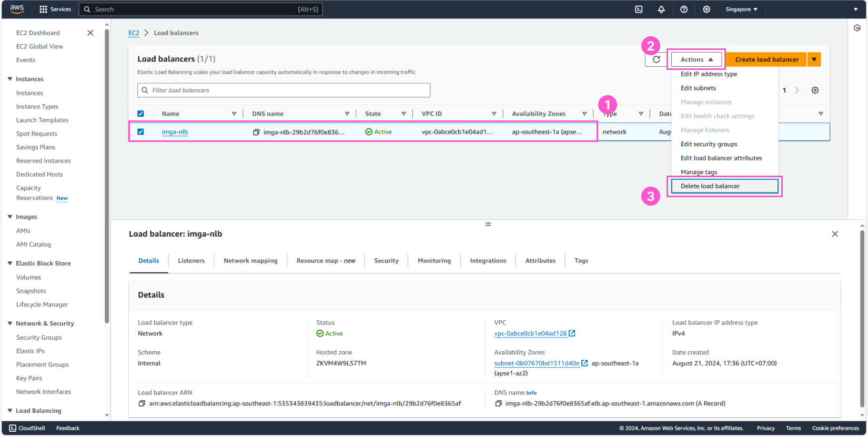Open Create load balancer dropdown arrow
This screenshot has width=868, height=437.
pos(814,59)
